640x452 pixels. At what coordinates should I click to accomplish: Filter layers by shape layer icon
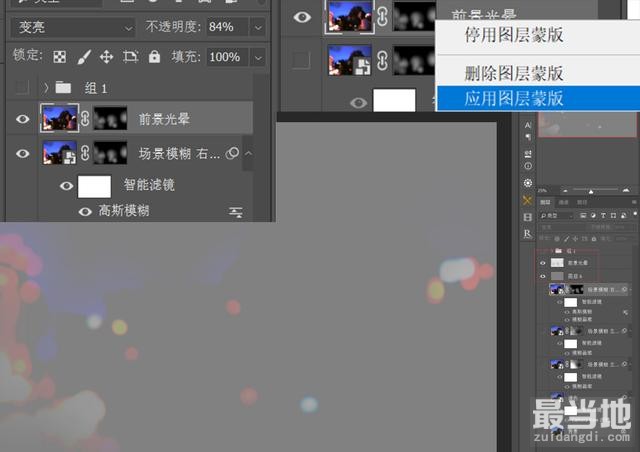[x=613, y=216]
